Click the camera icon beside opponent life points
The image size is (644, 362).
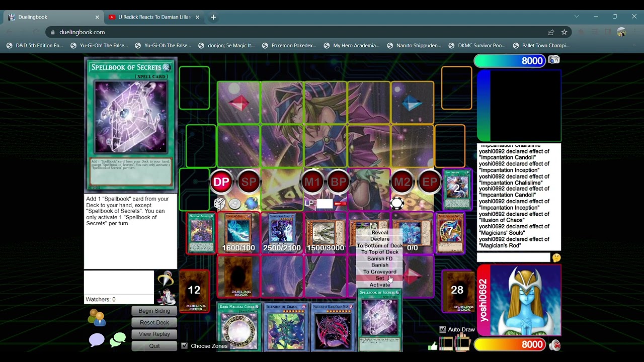click(554, 60)
